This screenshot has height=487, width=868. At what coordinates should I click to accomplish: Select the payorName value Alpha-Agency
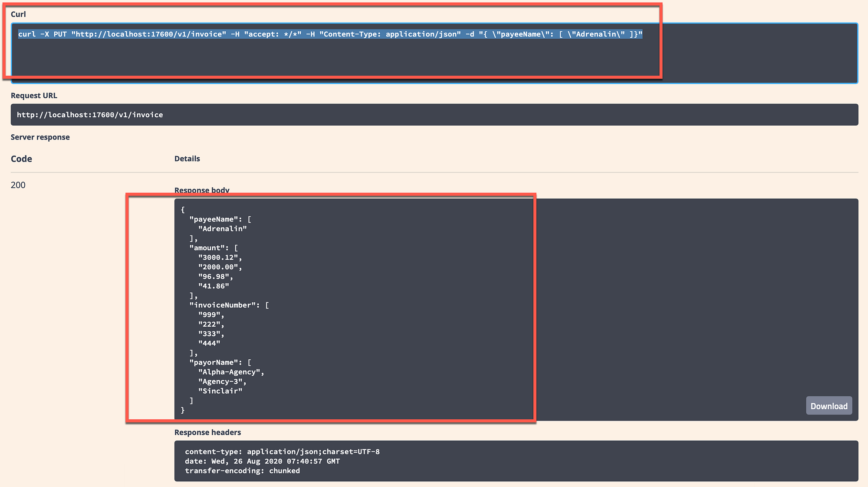[x=231, y=371]
